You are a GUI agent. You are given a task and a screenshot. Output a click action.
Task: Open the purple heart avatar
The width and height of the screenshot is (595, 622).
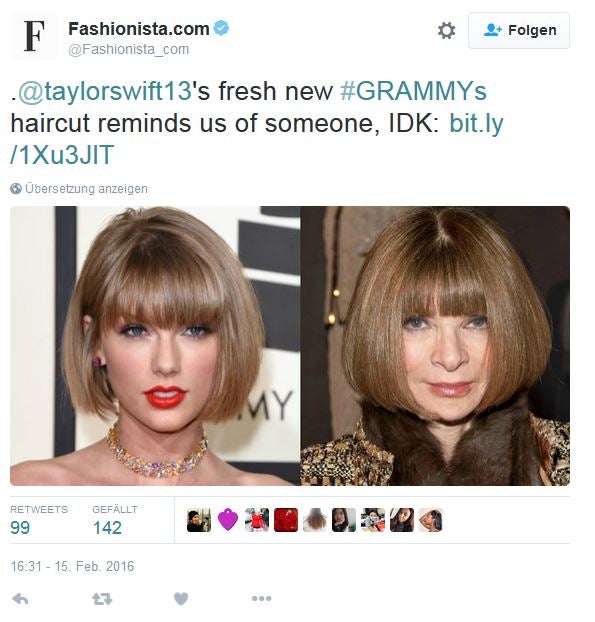click(x=228, y=520)
